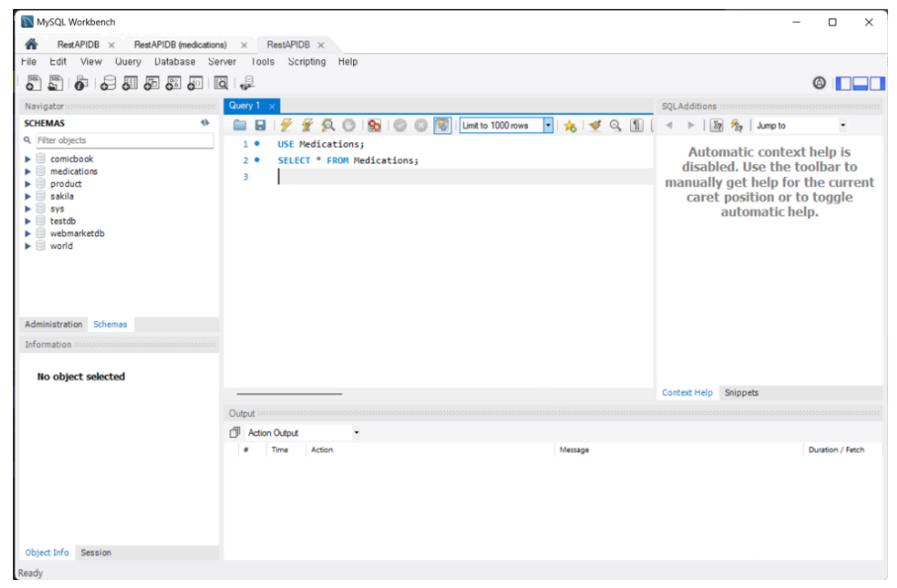
Task: Expand the medications schema
Action: (28, 171)
